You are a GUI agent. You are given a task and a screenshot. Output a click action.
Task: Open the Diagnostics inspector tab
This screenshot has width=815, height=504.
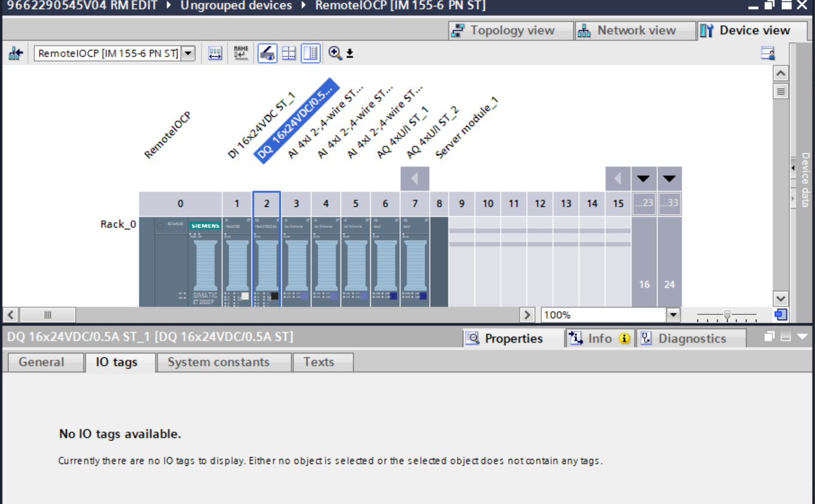click(691, 339)
